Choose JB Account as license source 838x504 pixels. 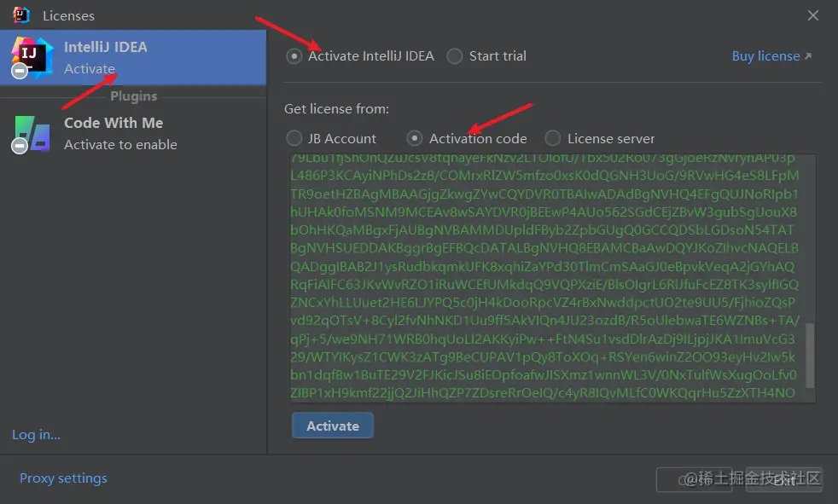pos(294,137)
